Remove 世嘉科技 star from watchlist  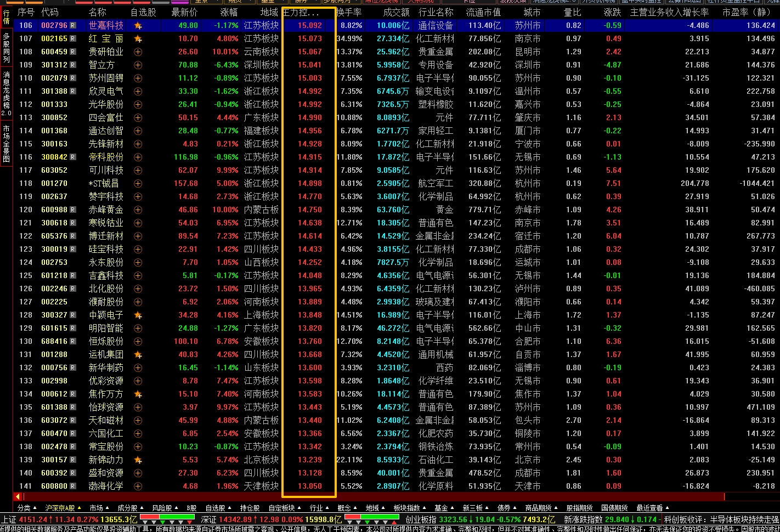138,25
